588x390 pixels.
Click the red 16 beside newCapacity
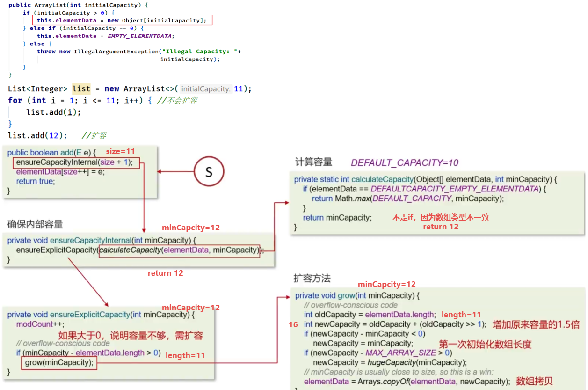(x=293, y=324)
